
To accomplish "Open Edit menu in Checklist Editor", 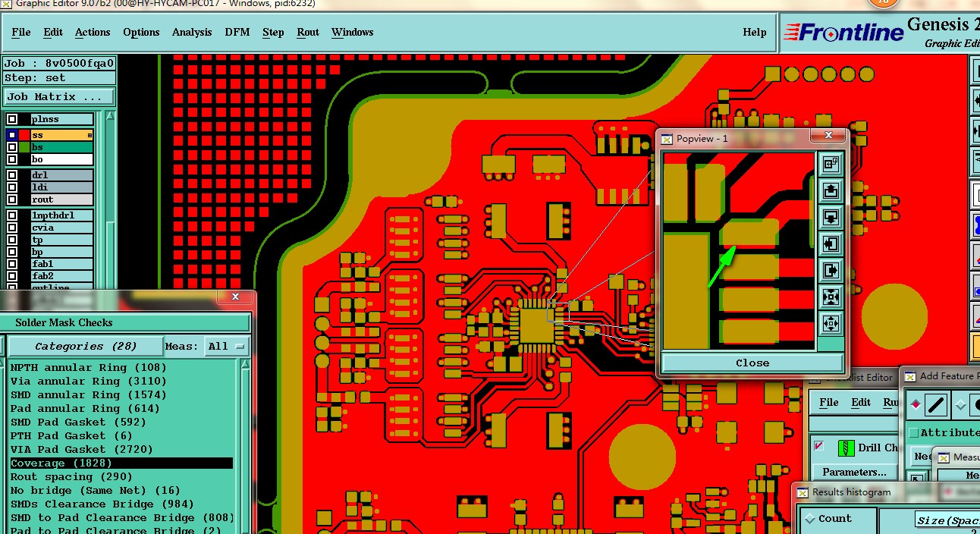I will pos(861,402).
